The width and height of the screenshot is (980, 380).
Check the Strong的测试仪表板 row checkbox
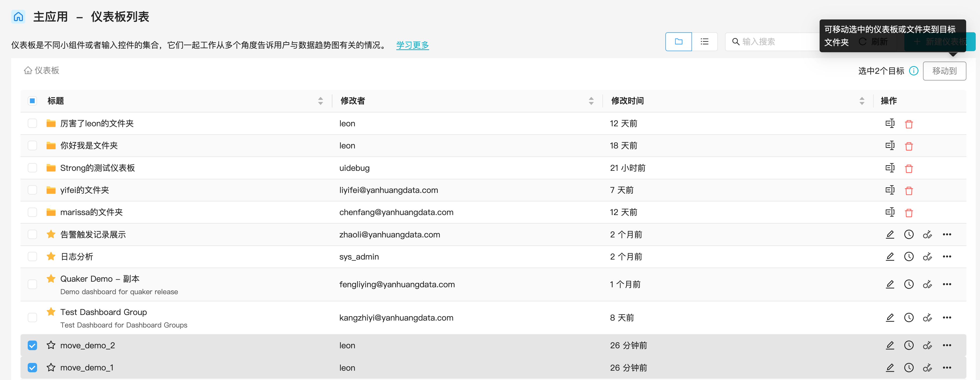tap(32, 168)
